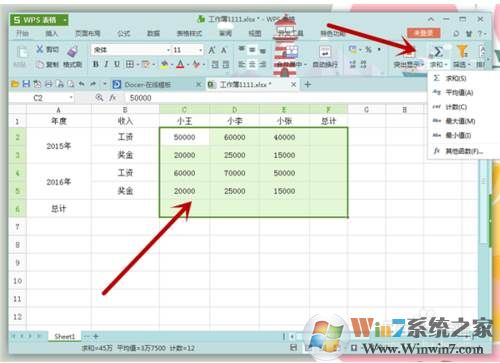Screen dimensions: 500x363
Task: Add a new document tab with plus
Action: tap(308, 85)
